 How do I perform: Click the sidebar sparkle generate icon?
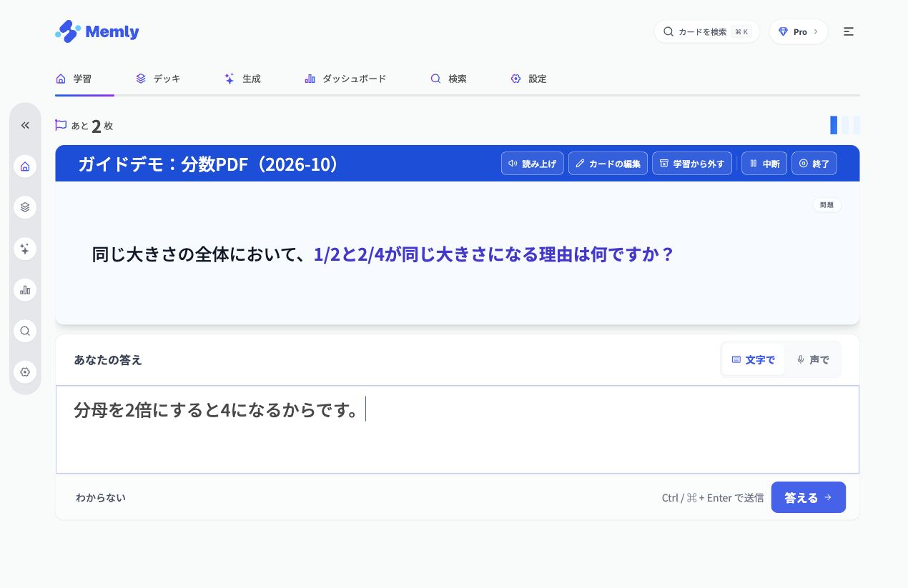[25, 249]
